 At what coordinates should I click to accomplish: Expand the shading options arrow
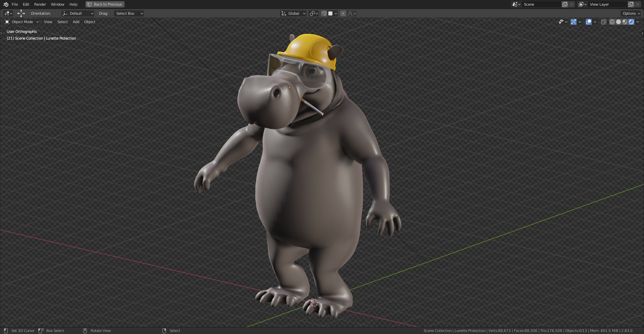[x=638, y=22]
